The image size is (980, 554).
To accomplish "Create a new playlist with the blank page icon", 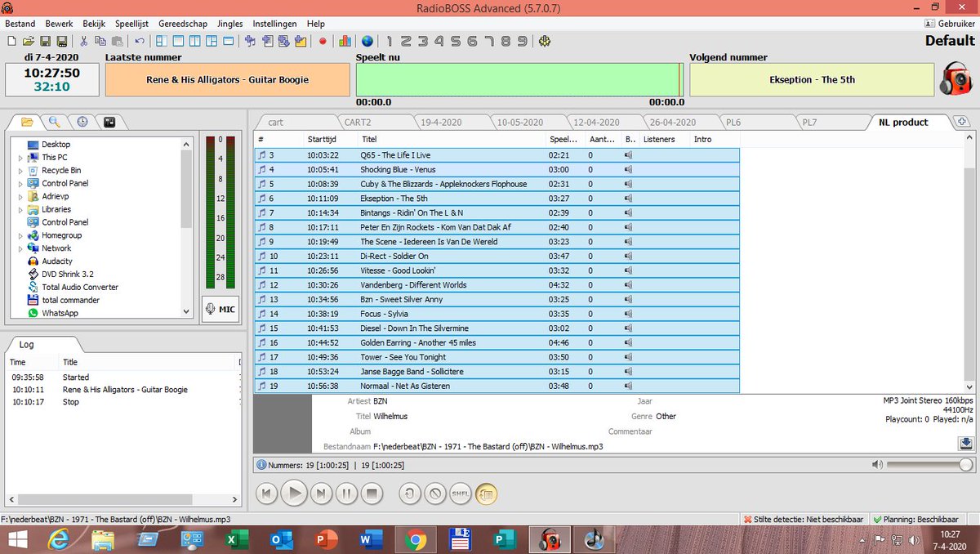I will (x=11, y=41).
